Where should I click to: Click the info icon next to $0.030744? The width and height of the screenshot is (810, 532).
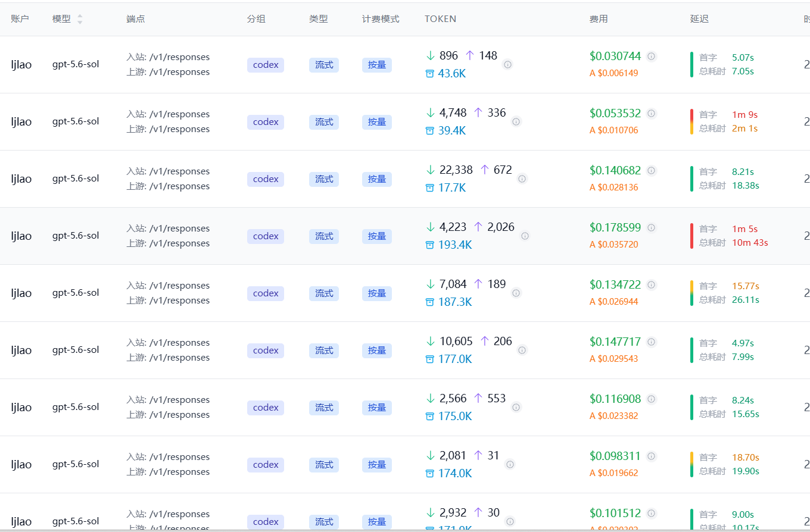(652, 57)
